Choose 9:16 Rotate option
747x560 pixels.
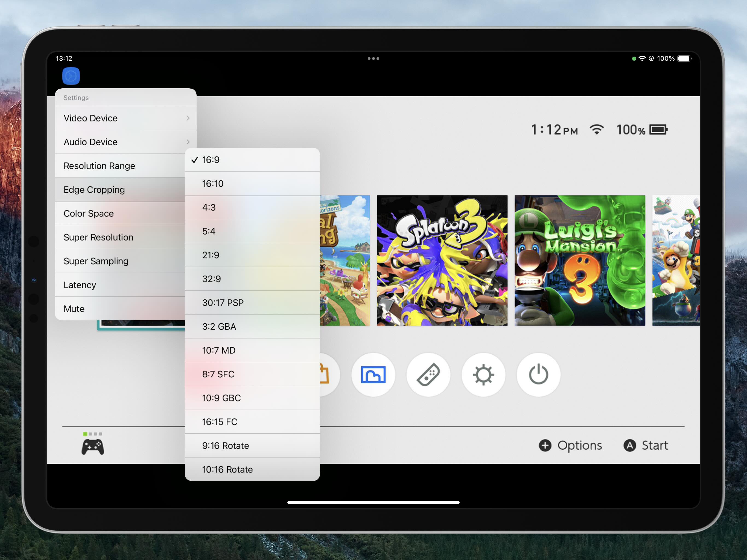[x=252, y=445]
